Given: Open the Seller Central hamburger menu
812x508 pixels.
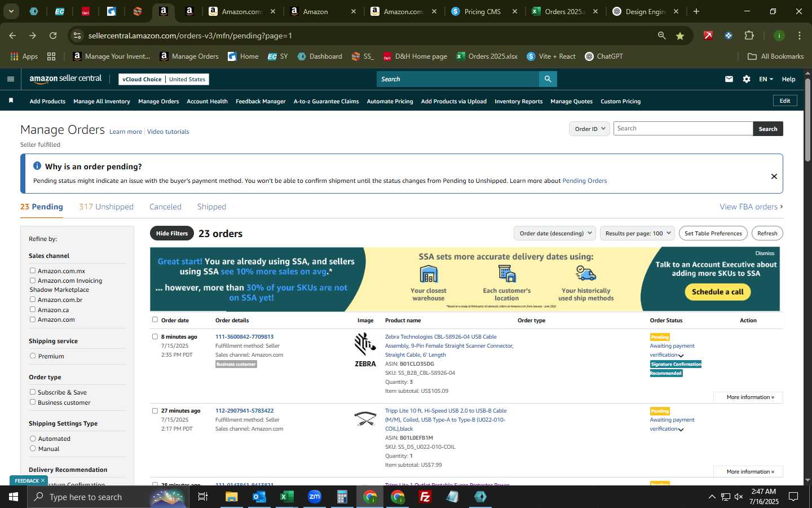Looking at the screenshot, I should [x=10, y=79].
